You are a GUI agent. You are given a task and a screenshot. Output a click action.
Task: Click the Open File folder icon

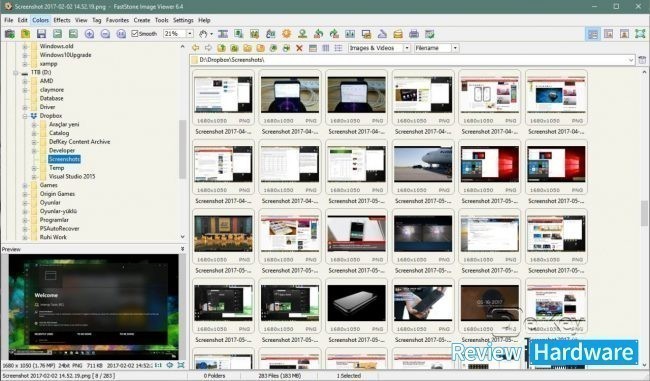point(25,34)
